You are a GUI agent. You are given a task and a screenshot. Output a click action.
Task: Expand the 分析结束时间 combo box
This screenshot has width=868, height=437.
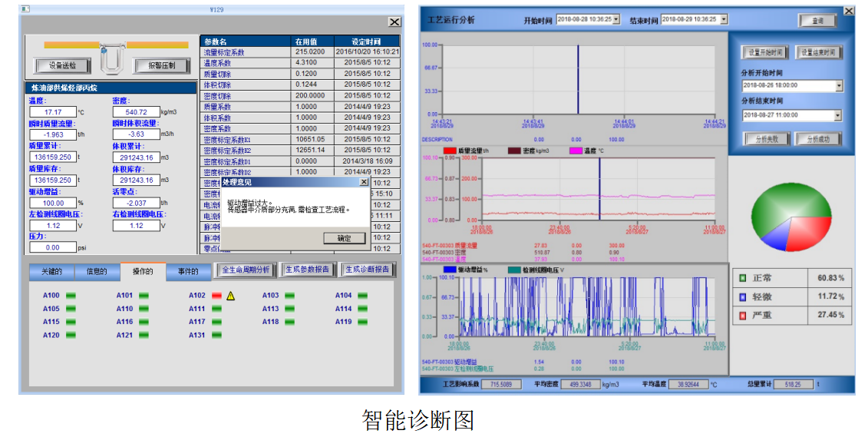pyautogui.click(x=838, y=116)
